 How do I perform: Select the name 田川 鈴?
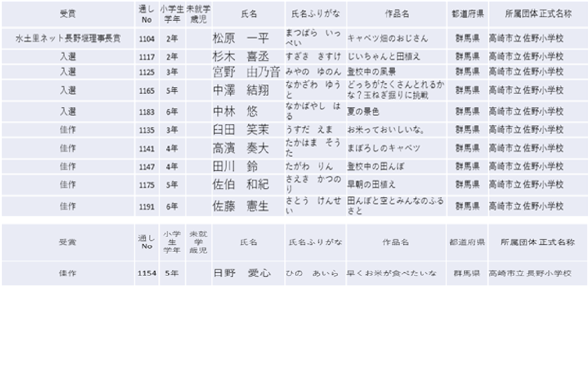pyautogui.click(x=235, y=167)
